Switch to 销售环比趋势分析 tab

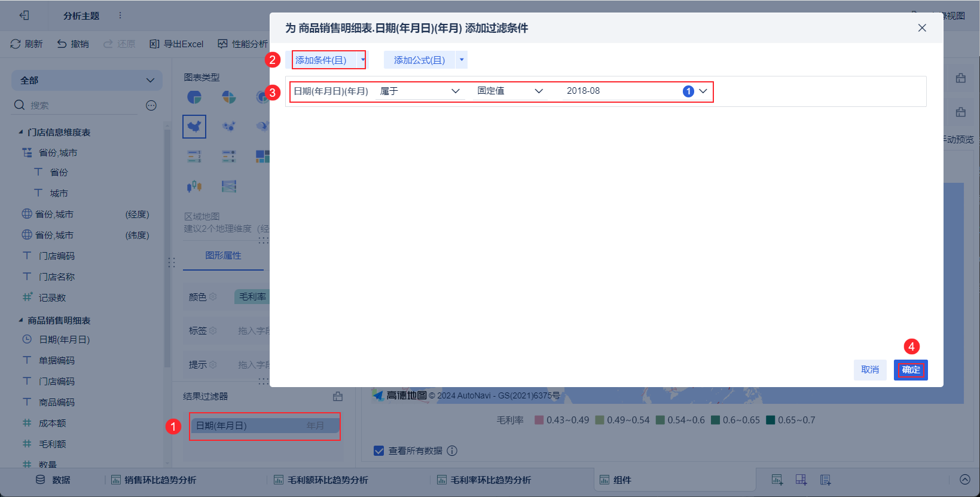(154, 480)
